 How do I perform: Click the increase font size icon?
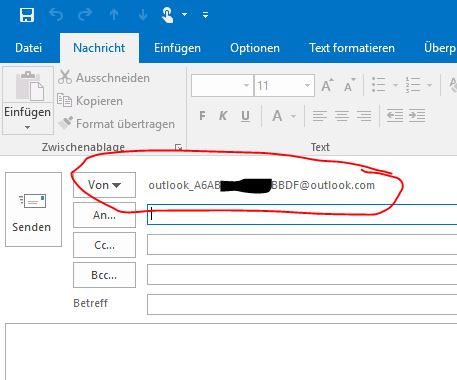coord(327,85)
